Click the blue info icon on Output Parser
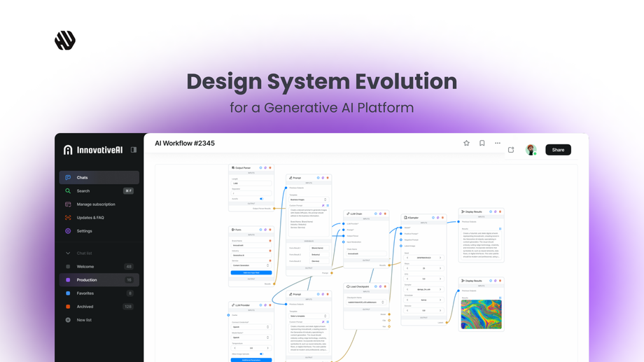This screenshot has width=644, height=362. [260, 167]
